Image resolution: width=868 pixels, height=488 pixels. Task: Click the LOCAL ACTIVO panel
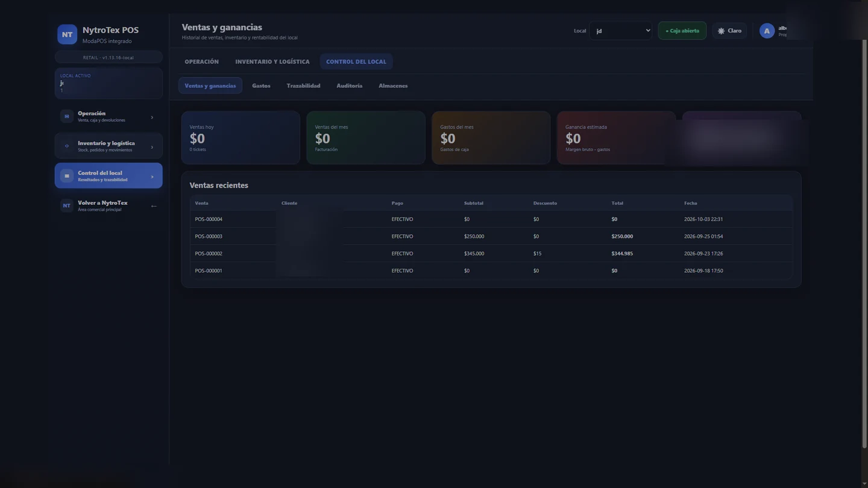coord(108,83)
